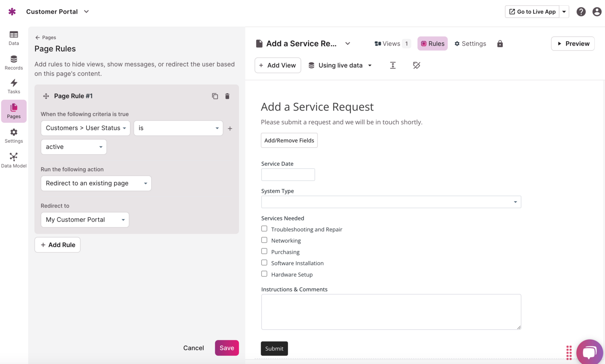Click the plus icon to add criteria

point(230,128)
